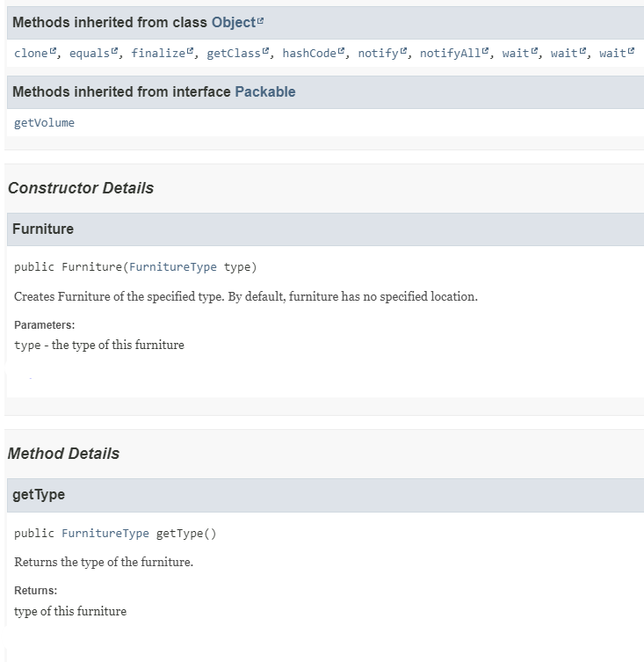The image size is (644, 662).
Task: Follow the hashCode method link
Action: tap(309, 54)
